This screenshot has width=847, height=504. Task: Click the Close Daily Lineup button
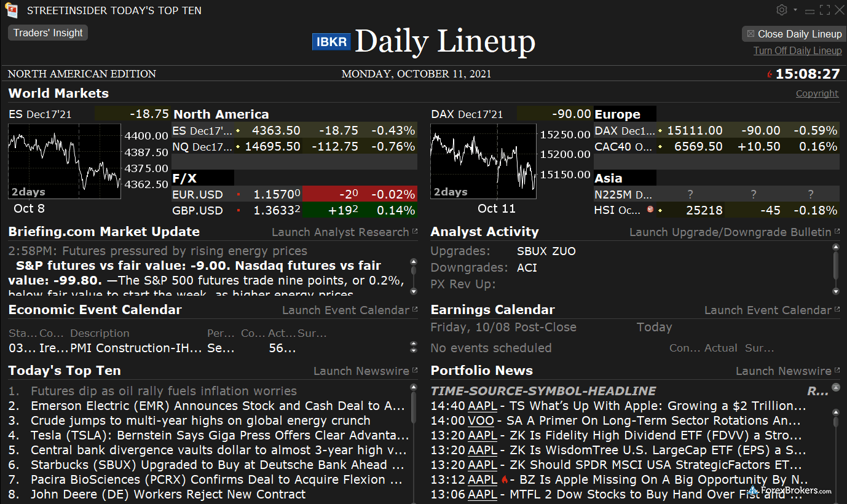point(794,34)
